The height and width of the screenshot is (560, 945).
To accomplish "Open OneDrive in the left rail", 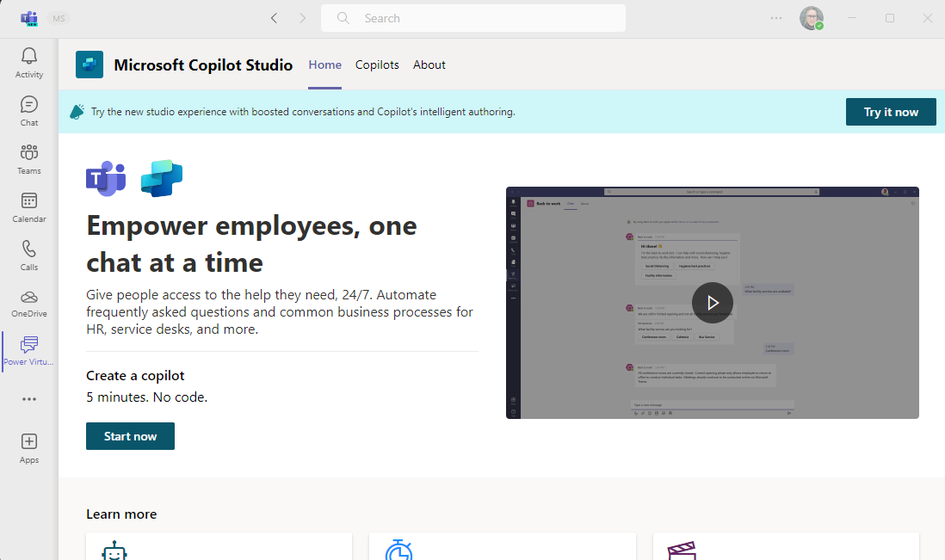I will (x=29, y=305).
